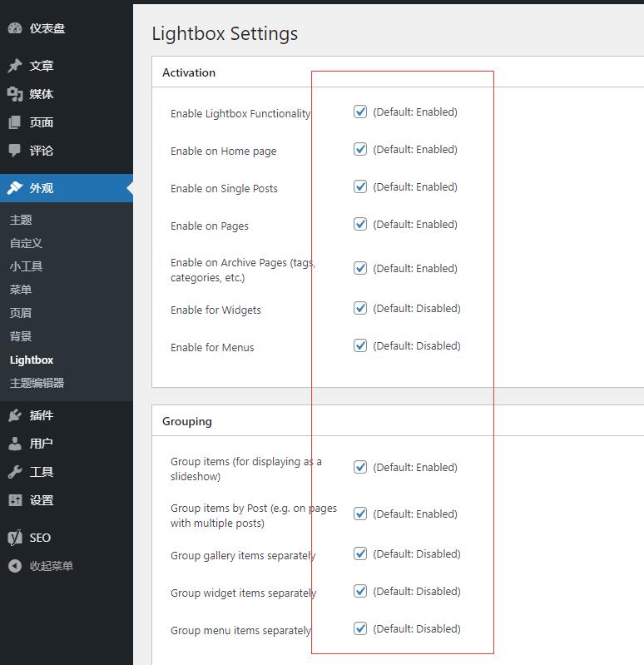This screenshot has height=665, width=644.
Task: Open the 评论 menu
Action: coord(67,150)
